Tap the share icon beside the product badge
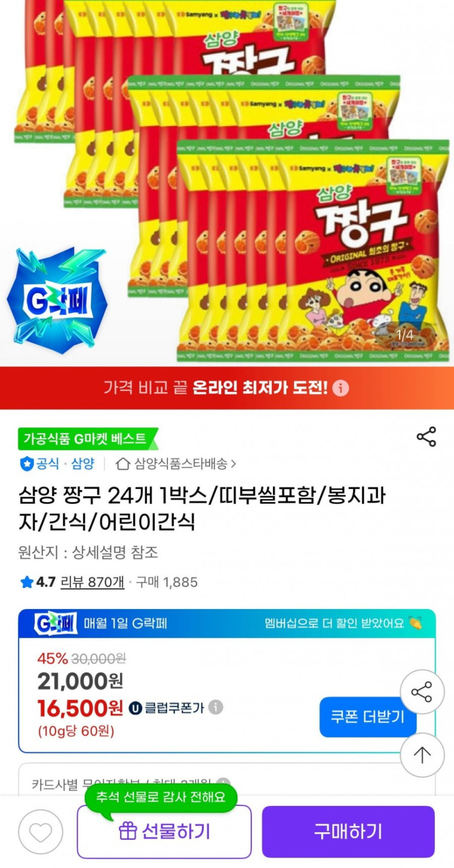 [426, 437]
